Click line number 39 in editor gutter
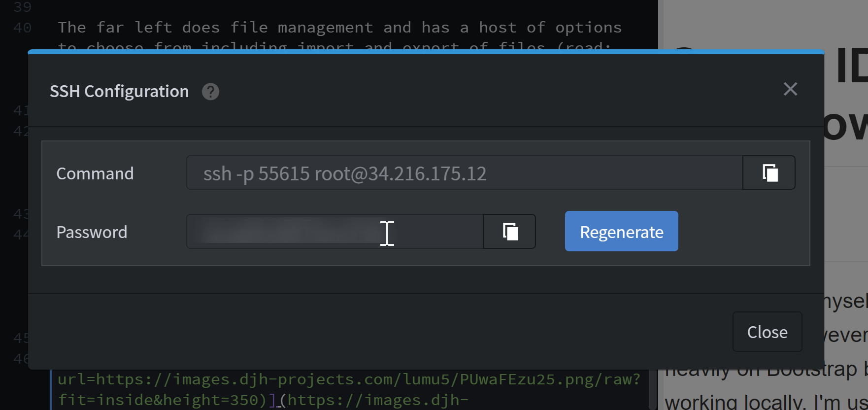 [23, 7]
